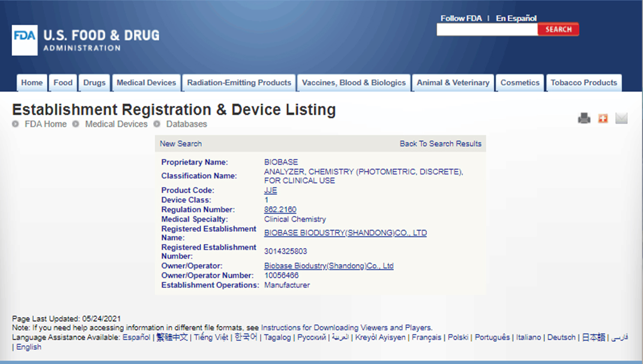This screenshot has width=643, height=364.
Task: Select Español language assistance
Action: (x=136, y=337)
